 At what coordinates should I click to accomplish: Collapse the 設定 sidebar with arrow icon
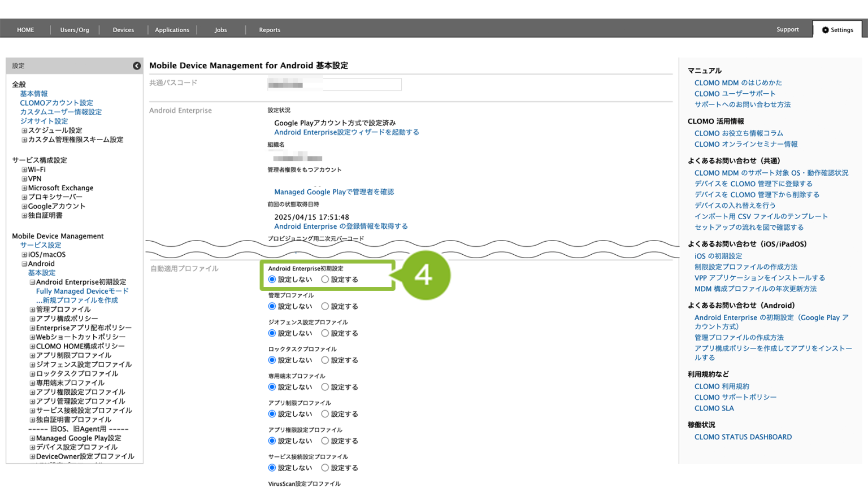[137, 66]
